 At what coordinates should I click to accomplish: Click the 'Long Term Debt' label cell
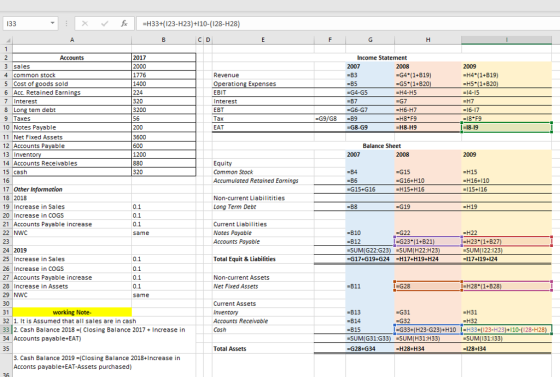(x=263, y=207)
